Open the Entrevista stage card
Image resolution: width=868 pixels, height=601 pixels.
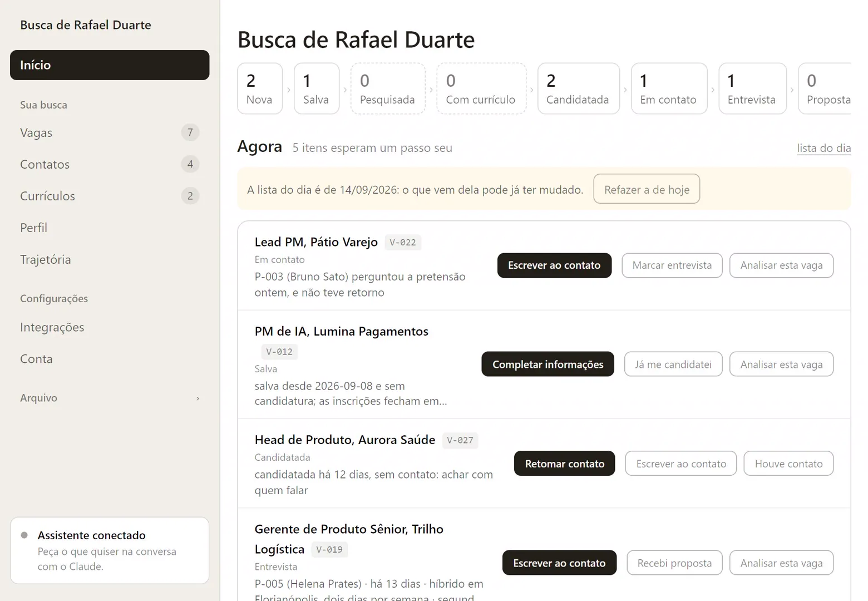[753, 88]
